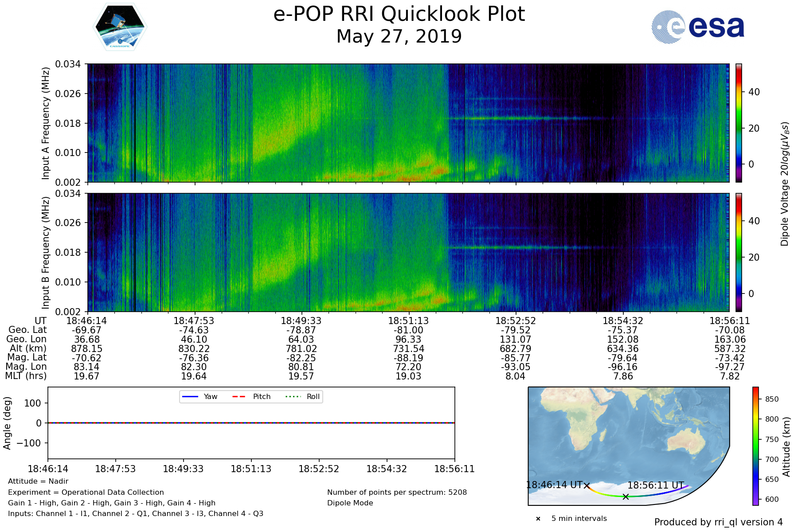This screenshot has width=798, height=532.
Task: Click the 'Produced by rri_ql version 4' text
Action: click(718, 522)
